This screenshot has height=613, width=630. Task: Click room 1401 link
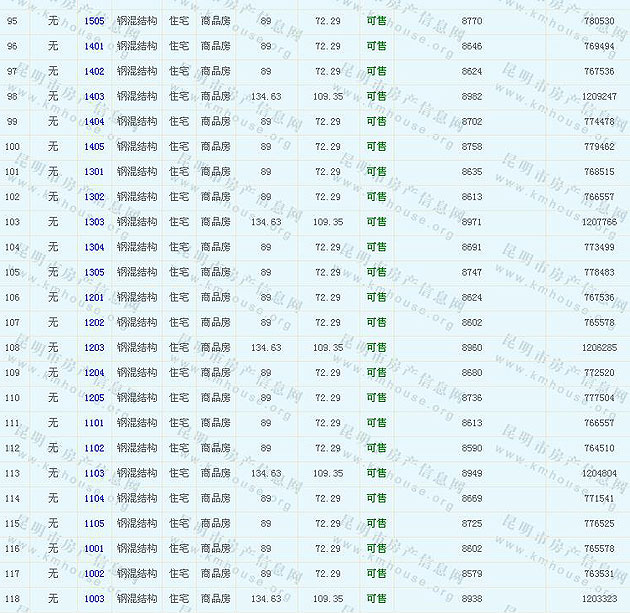point(94,46)
